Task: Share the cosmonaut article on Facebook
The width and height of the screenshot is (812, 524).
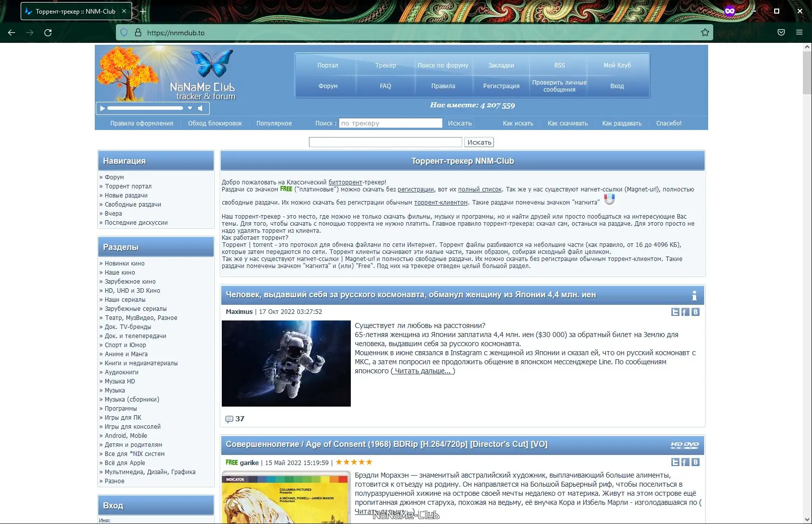Action: click(685, 312)
